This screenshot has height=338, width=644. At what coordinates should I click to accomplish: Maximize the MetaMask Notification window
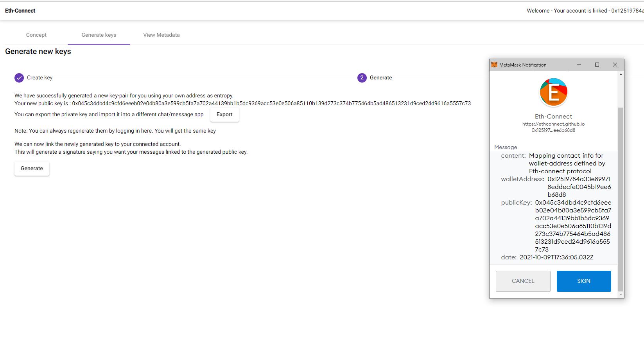click(597, 65)
